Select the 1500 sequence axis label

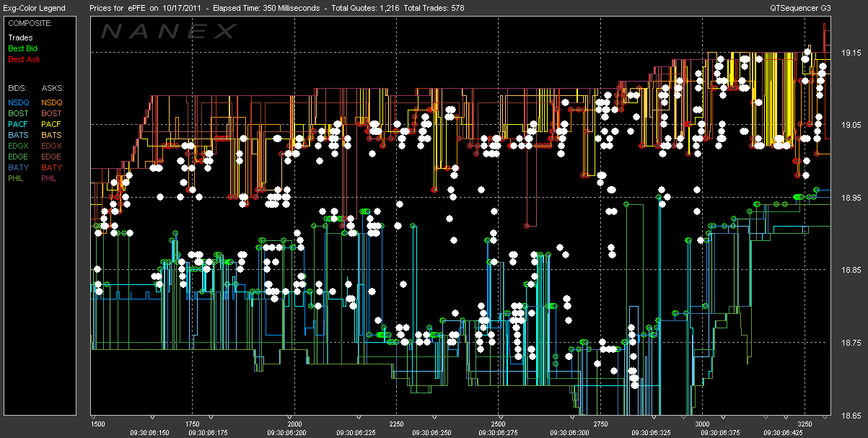[x=99, y=424]
